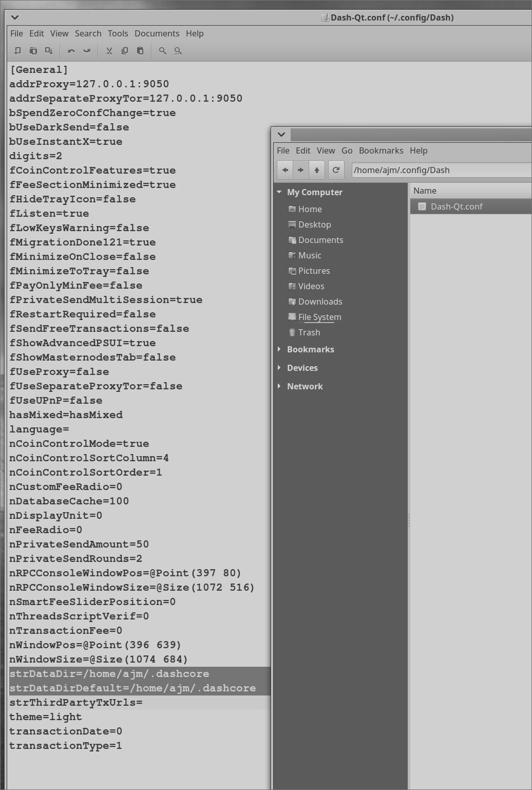Image resolution: width=532 pixels, height=790 pixels.
Task: Open the file manager File menu
Action: (x=283, y=151)
